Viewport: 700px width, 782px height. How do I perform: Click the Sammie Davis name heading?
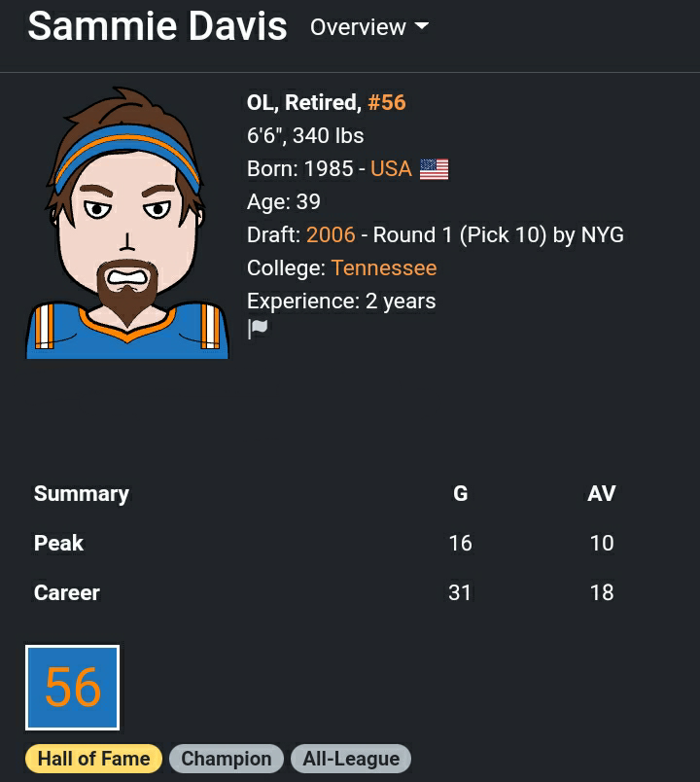point(157,26)
